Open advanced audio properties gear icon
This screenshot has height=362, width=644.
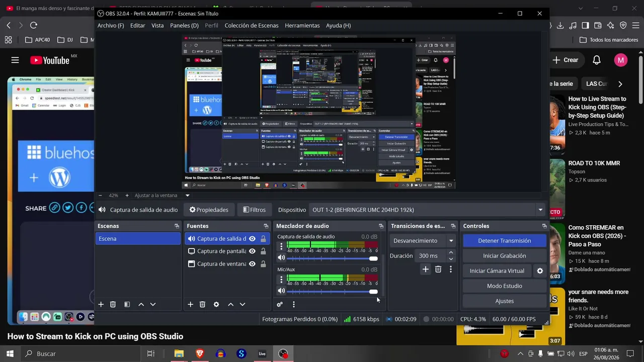280,304
